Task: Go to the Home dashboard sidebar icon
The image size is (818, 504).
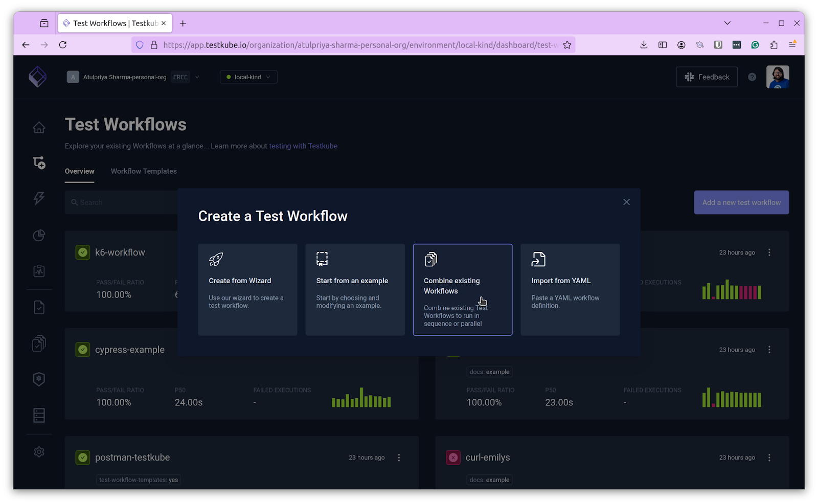Action: (39, 127)
